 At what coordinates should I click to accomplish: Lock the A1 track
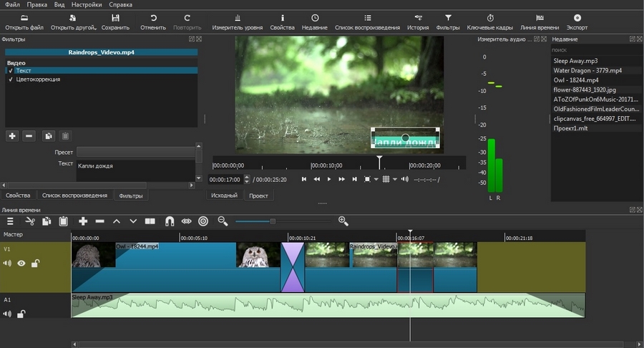21,314
